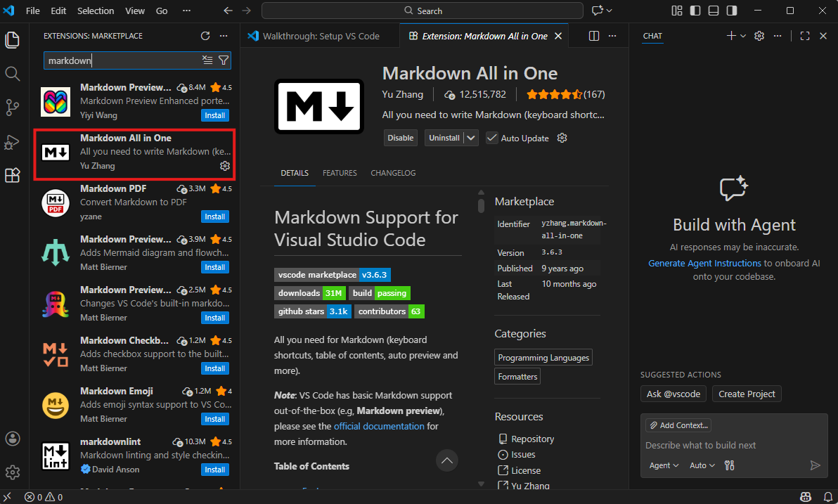Open the View menu

(135, 11)
